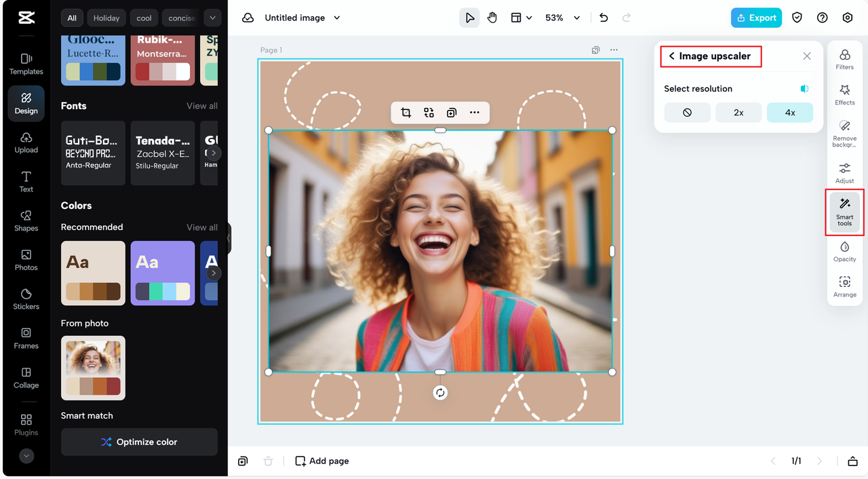The image size is (868, 479).
Task: Choose the Guti-Bo Anta-Regular font pair
Action: coord(93,153)
